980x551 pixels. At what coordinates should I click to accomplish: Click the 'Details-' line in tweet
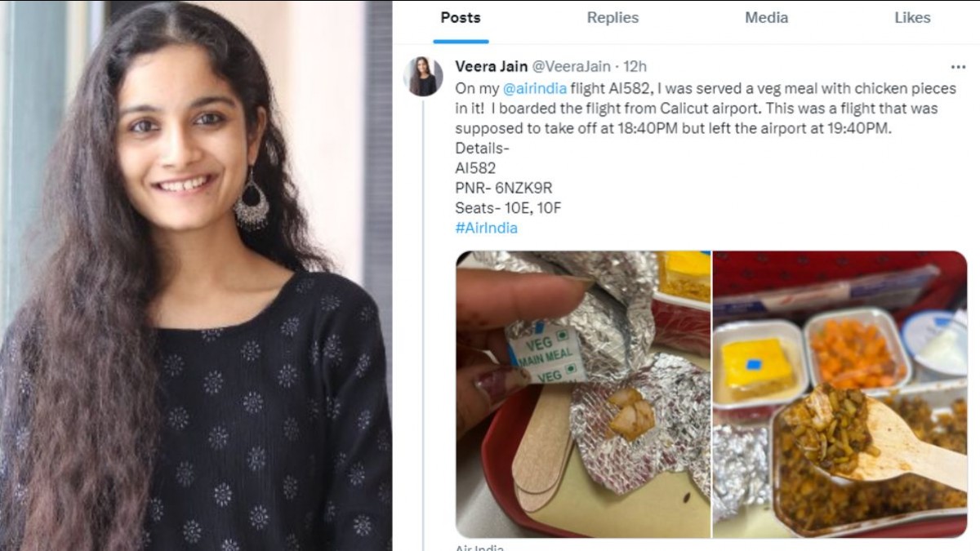[482, 148]
